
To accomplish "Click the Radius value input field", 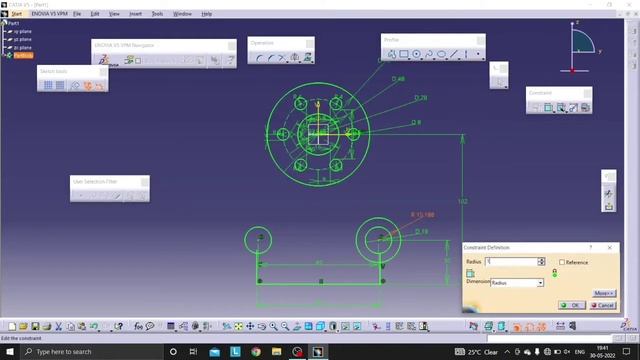I will [x=511, y=262].
